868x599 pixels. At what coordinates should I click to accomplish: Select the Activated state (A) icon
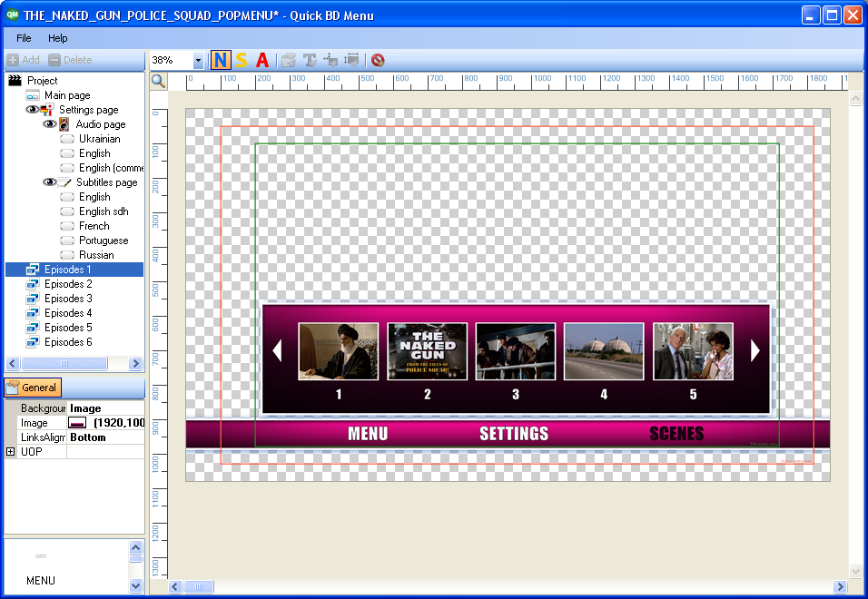coord(261,60)
